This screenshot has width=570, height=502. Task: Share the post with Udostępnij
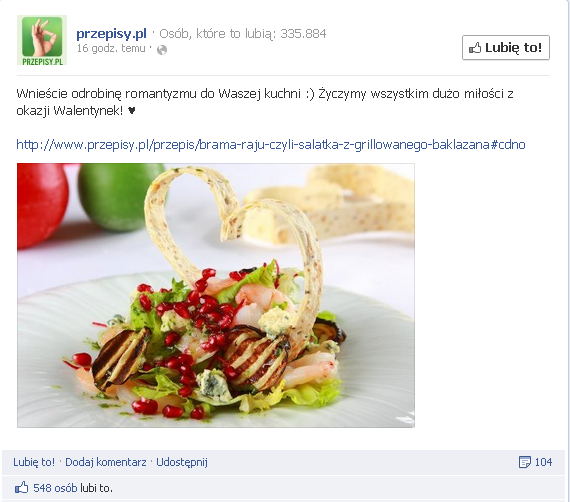coord(182,462)
